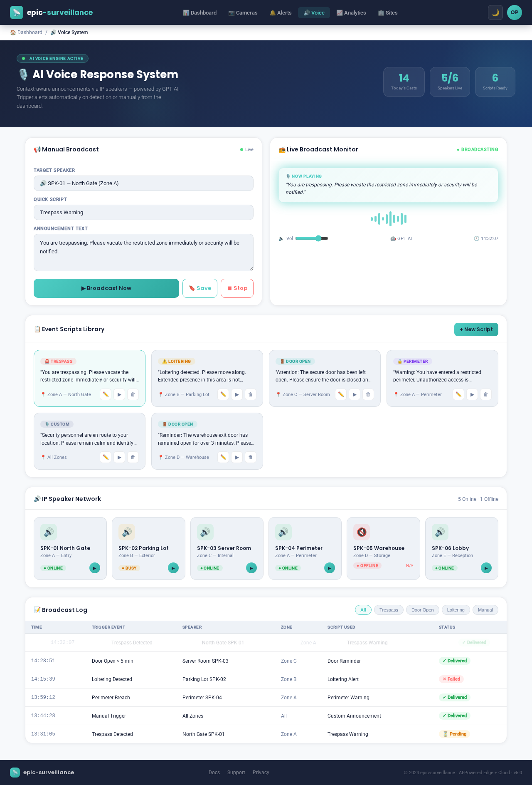Play the Loitering script card
This screenshot has width=532, height=785.
click(x=237, y=394)
